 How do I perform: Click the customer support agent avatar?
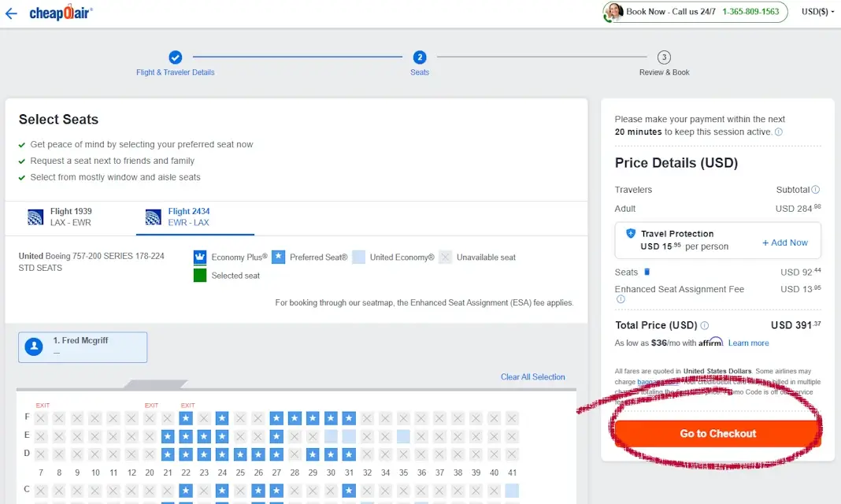click(614, 12)
